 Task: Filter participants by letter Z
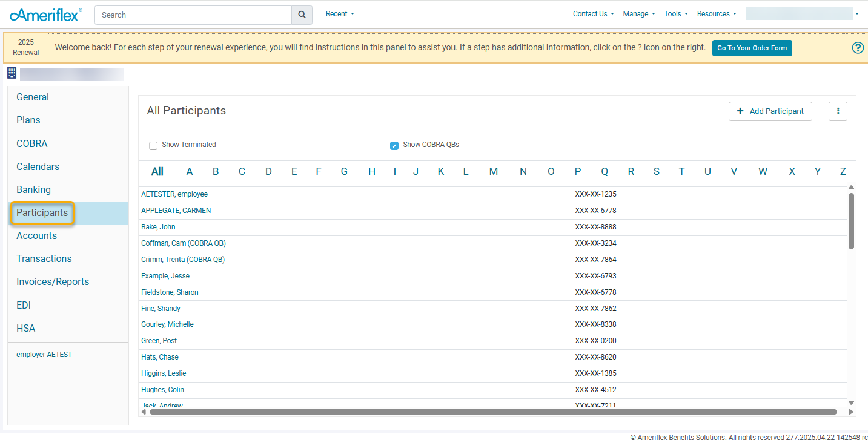pyautogui.click(x=843, y=172)
